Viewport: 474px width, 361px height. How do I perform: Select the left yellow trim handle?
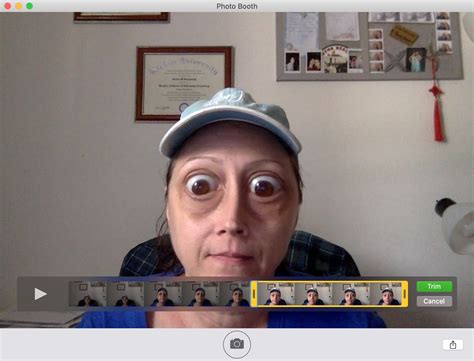pos(254,294)
